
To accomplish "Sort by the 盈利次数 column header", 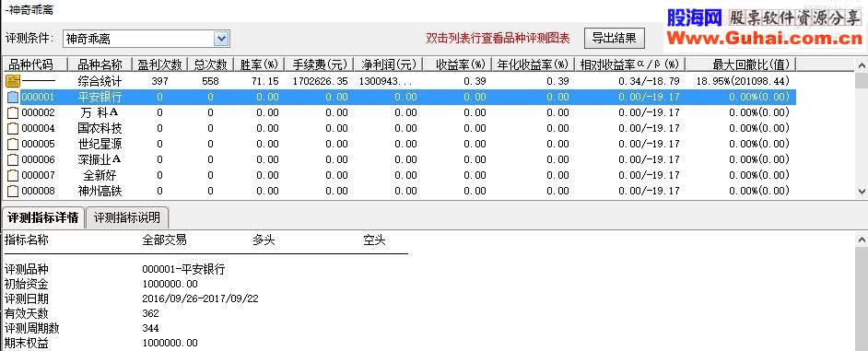I will (x=160, y=64).
